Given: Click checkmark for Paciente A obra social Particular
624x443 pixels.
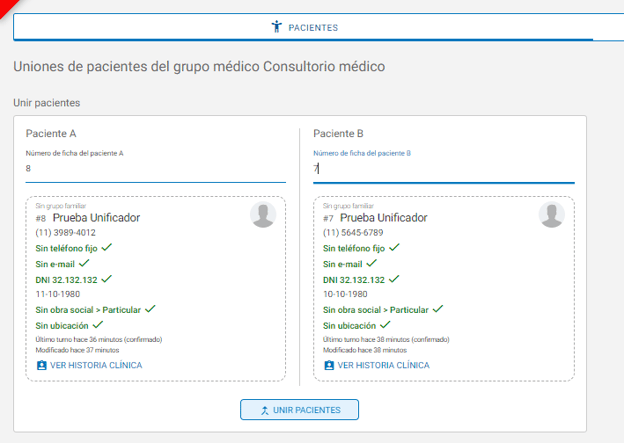Looking at the screenshot, I should pyautogui.click(x=150, y=310).
